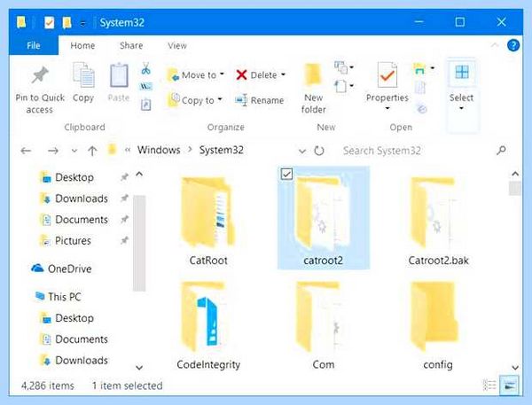Uncheck the catroot2 folder checkbox
The width and height of the screenshot is (532, 405).
tap(286, 174)
